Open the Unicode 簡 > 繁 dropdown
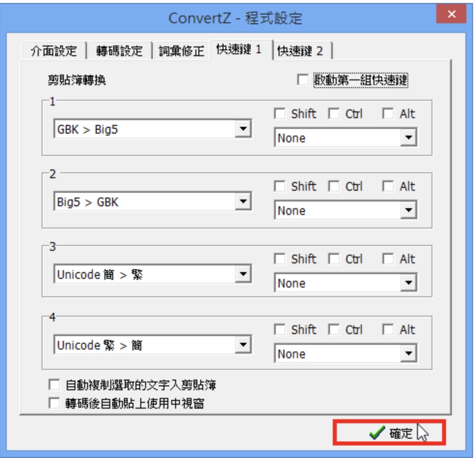The width and height of the screenshot is (476, 458). (152, 274)
